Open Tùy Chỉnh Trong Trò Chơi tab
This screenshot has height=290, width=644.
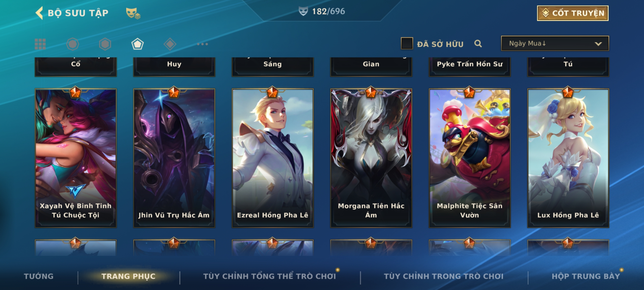coord(444,276)
